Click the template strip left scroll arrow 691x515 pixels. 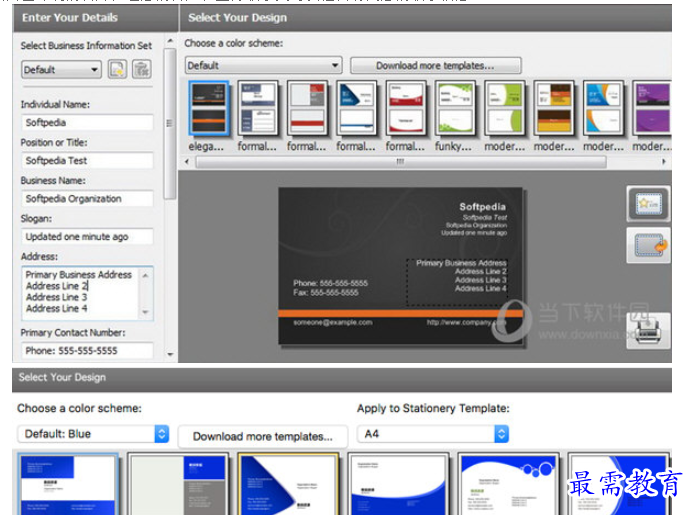pos(187,162)
